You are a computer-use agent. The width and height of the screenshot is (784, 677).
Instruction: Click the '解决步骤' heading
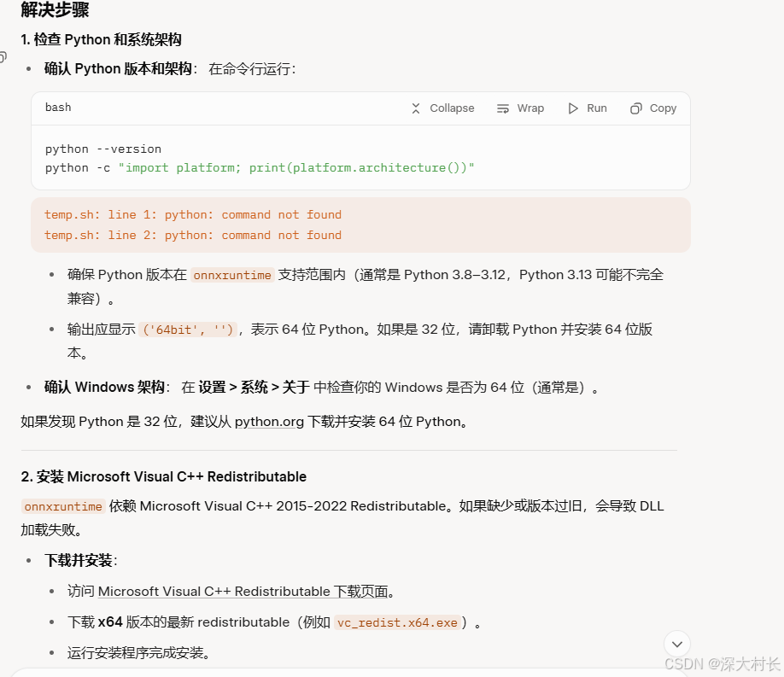(x=55, y=9)
